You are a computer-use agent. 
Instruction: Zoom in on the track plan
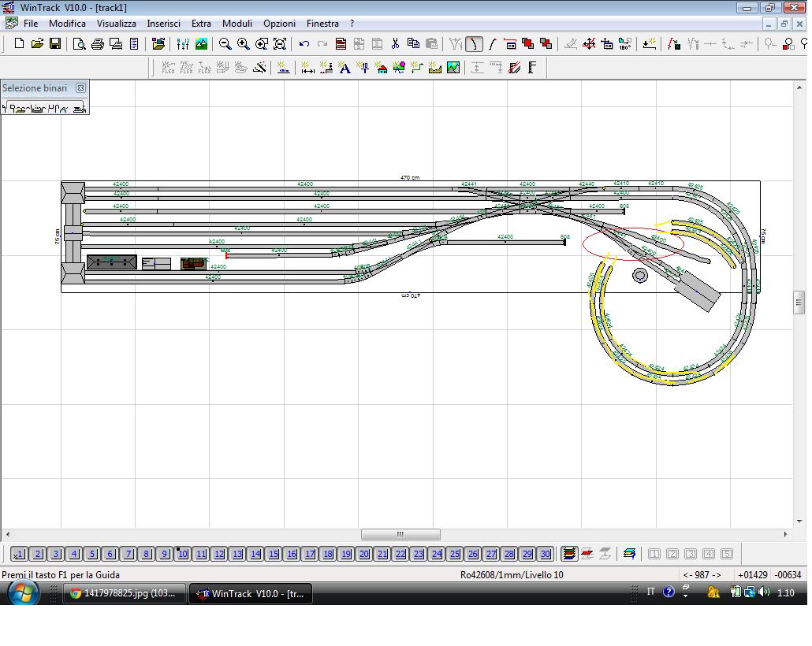coord(243,44)
